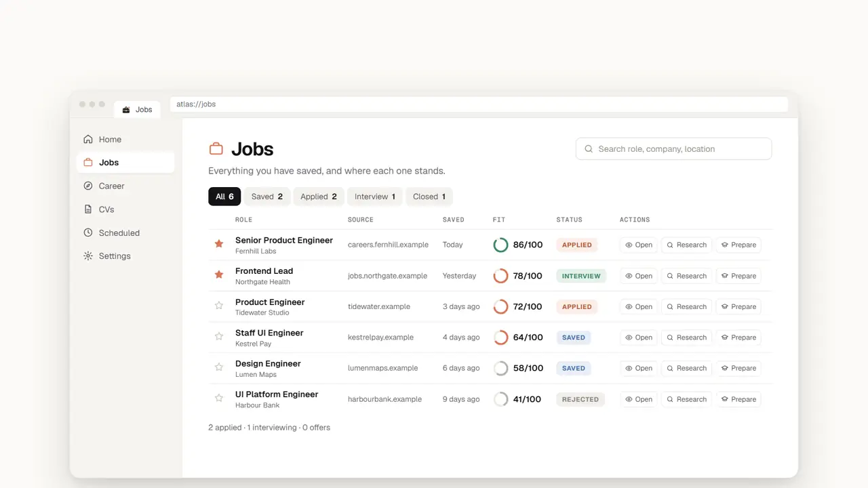868x488 pixels.
Task: Click the document icon for CVs
Action: coord(88,209)
